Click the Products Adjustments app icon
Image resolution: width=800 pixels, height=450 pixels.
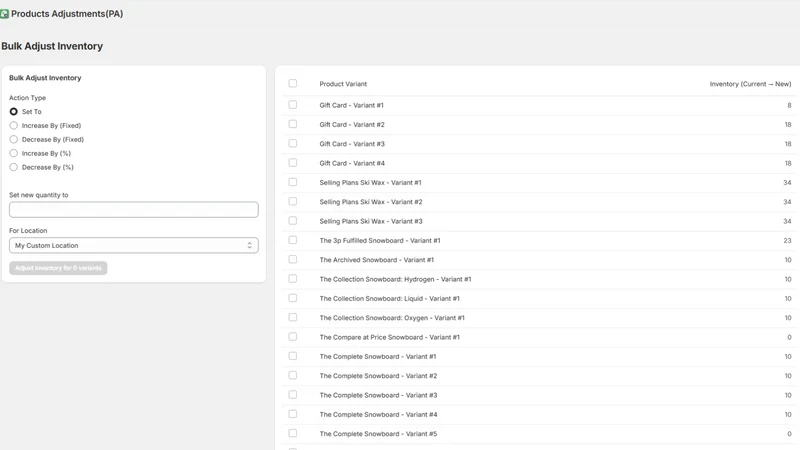pos(4,14)
